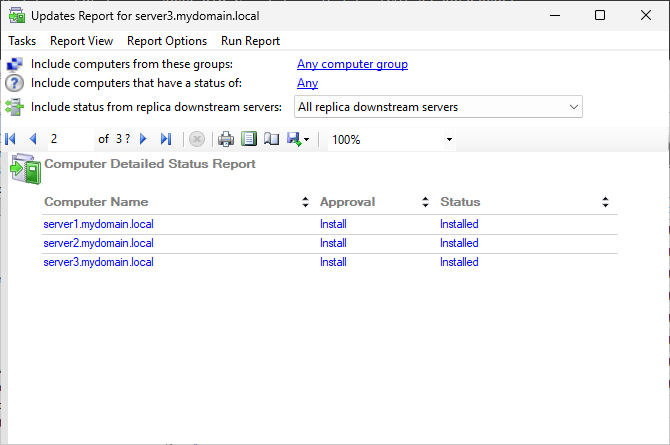Open server2.mydomain.local link
The height and width of the screenshot is (445, 670).
click(99, 243)
